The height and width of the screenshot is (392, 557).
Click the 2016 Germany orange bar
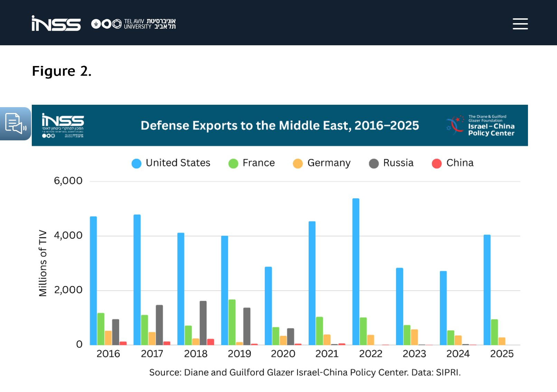tap(108, 338)
